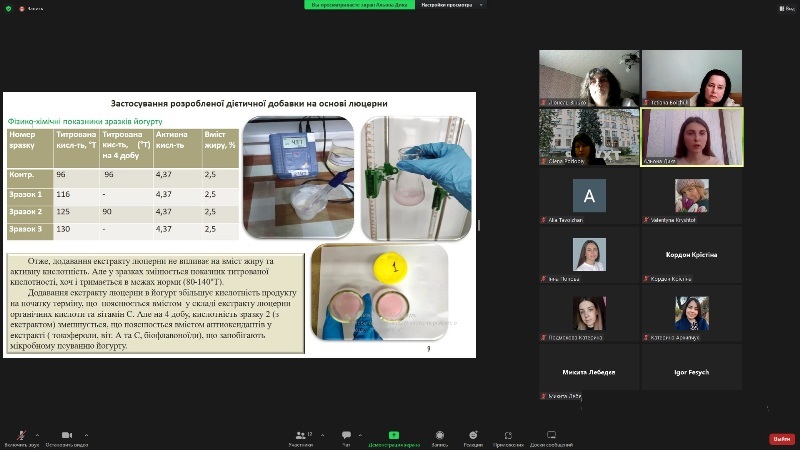The image size is (800, 450).
Task: Click the 'Контр.' row label in the table
Action: [x=22, y=174]
